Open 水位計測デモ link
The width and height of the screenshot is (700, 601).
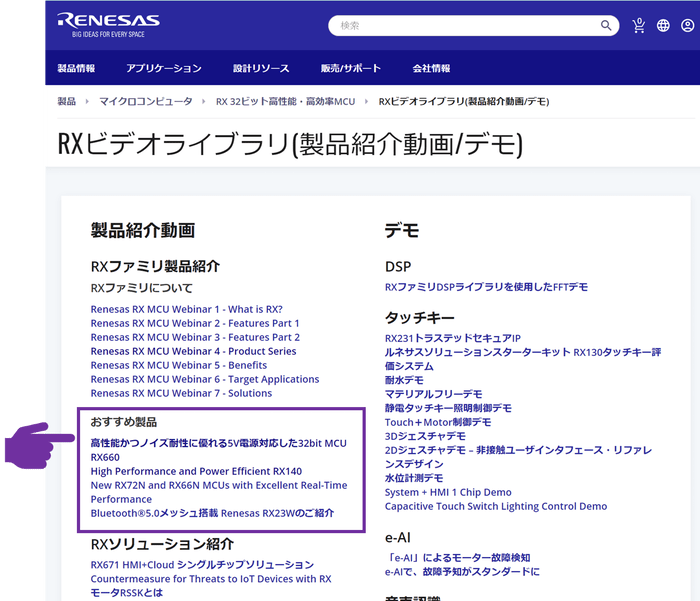point(414,478)
